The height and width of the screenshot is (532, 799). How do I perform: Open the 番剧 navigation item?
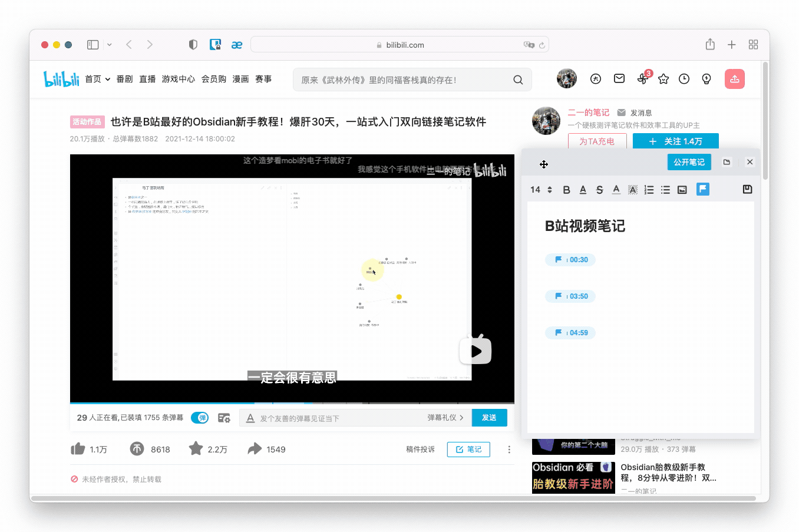[x=124, y=79]
